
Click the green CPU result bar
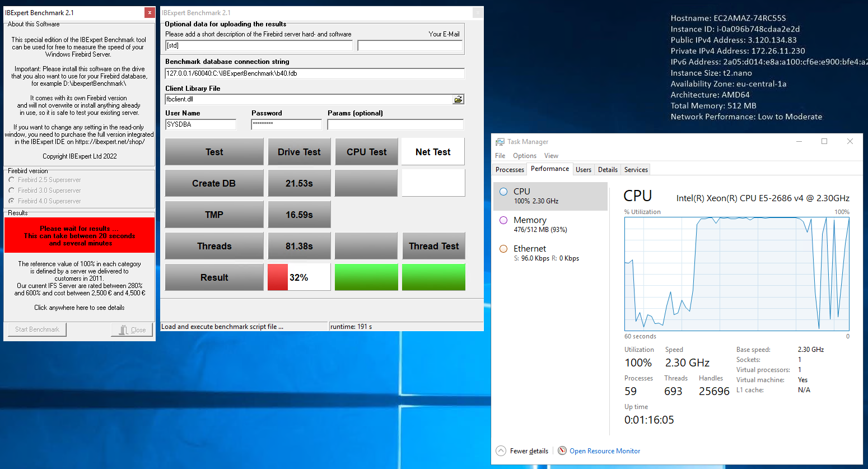(366, 277)
